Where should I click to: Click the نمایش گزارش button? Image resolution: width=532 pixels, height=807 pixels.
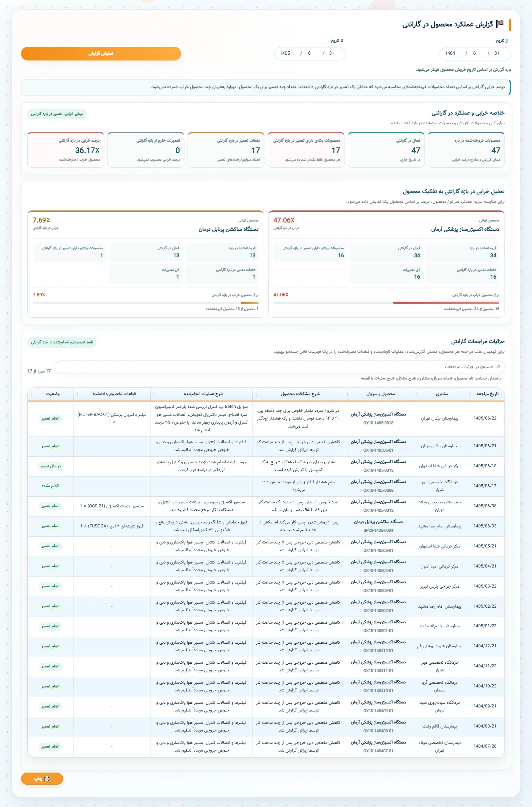(101, 54)
